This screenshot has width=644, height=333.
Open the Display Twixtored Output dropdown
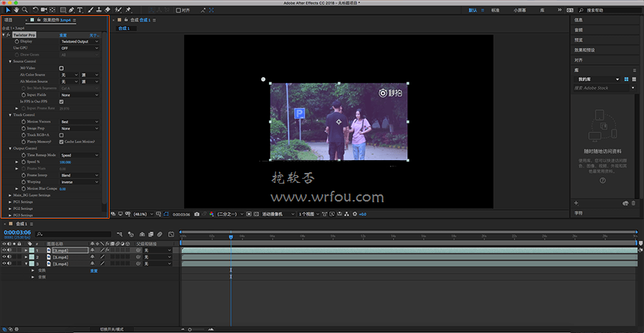[79, 41]
